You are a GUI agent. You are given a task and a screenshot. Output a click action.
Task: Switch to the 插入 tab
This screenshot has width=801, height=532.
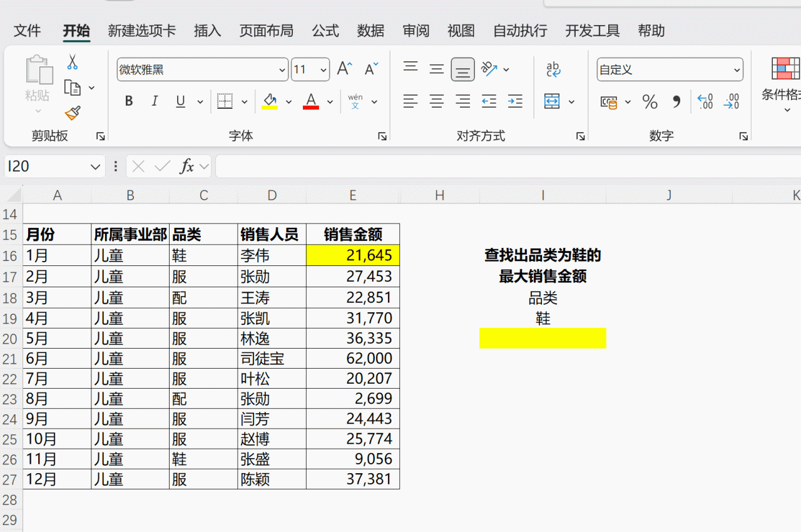coord(207,31)
